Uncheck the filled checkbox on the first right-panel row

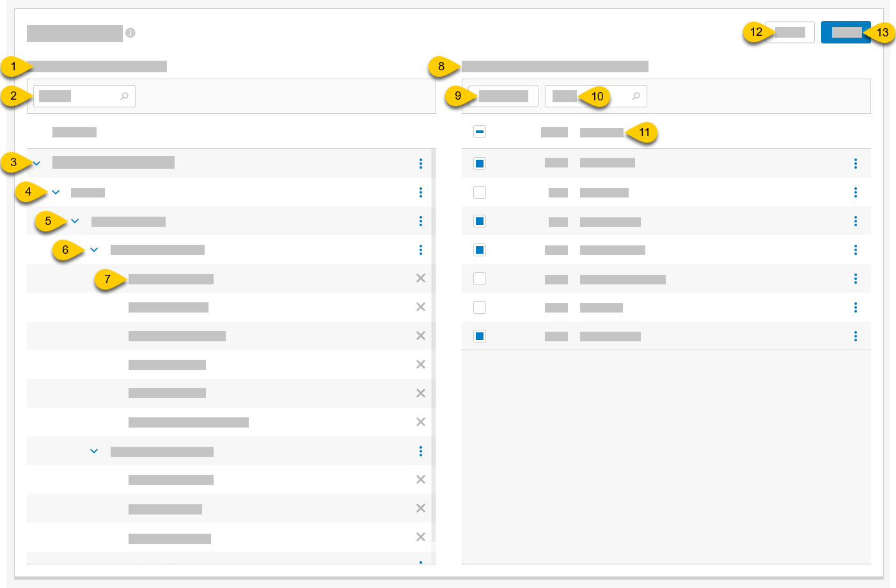click(479, 163)
